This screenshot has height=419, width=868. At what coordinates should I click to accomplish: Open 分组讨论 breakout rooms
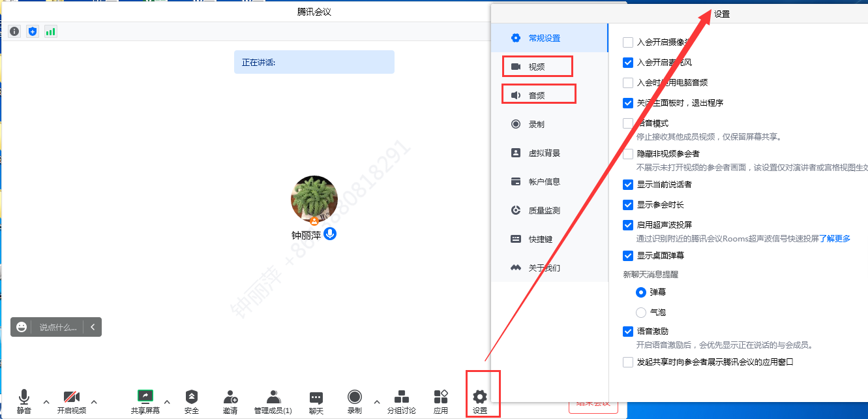[x=402, y=402]
